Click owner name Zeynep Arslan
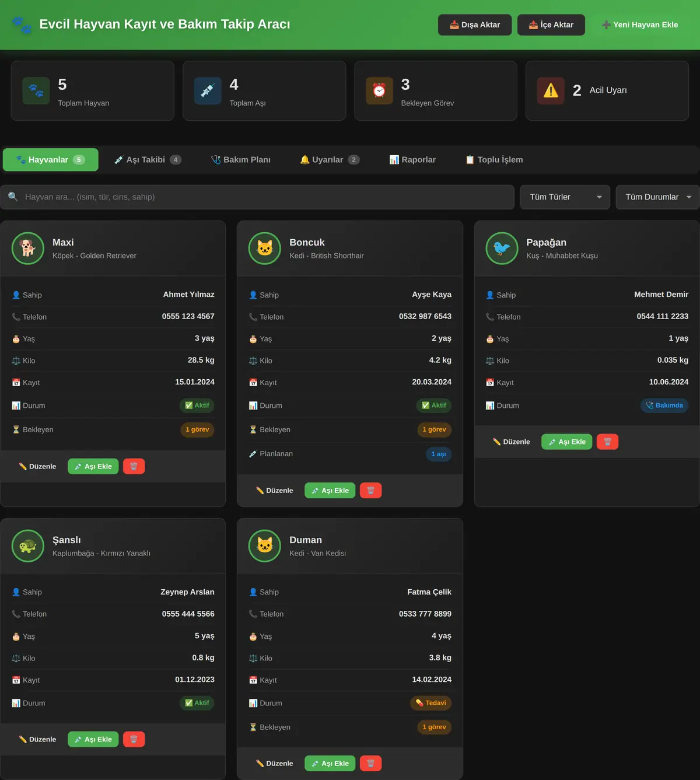This screenshot has width=700, height=780. coord(187,592)
